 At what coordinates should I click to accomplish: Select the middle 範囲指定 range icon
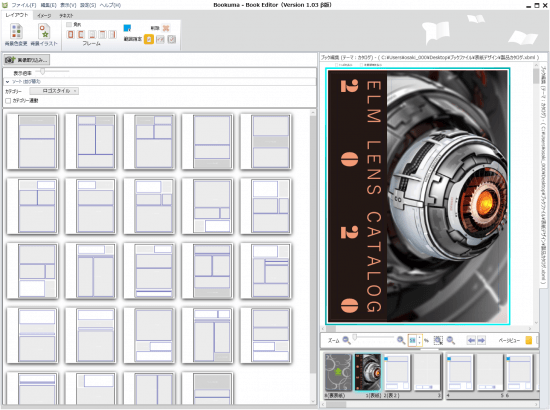160,39
